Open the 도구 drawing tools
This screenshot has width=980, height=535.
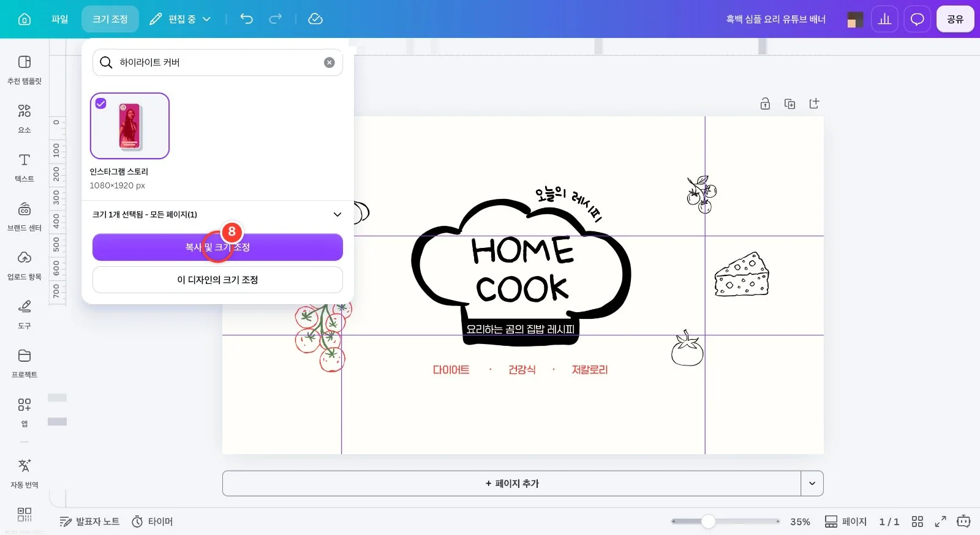point(24,315)
